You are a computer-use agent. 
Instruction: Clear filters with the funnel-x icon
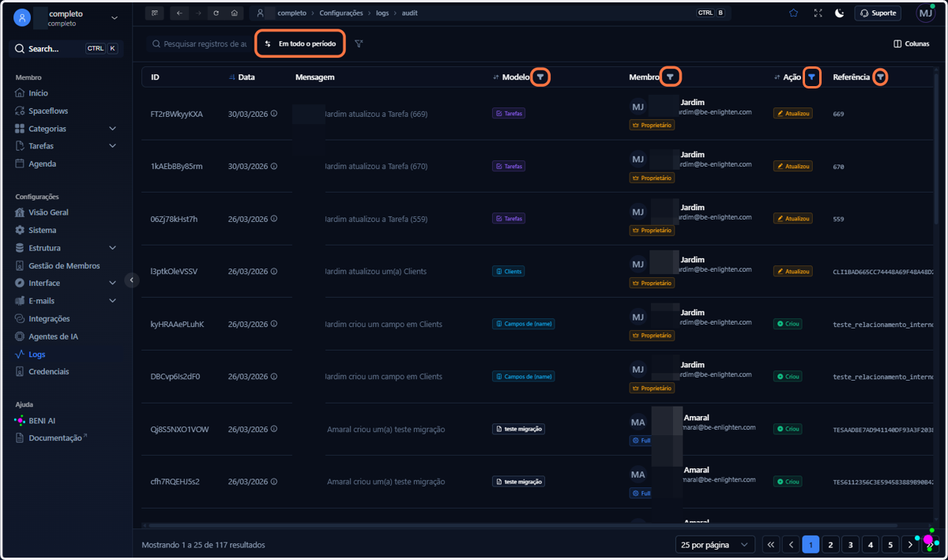coord(359,43)
